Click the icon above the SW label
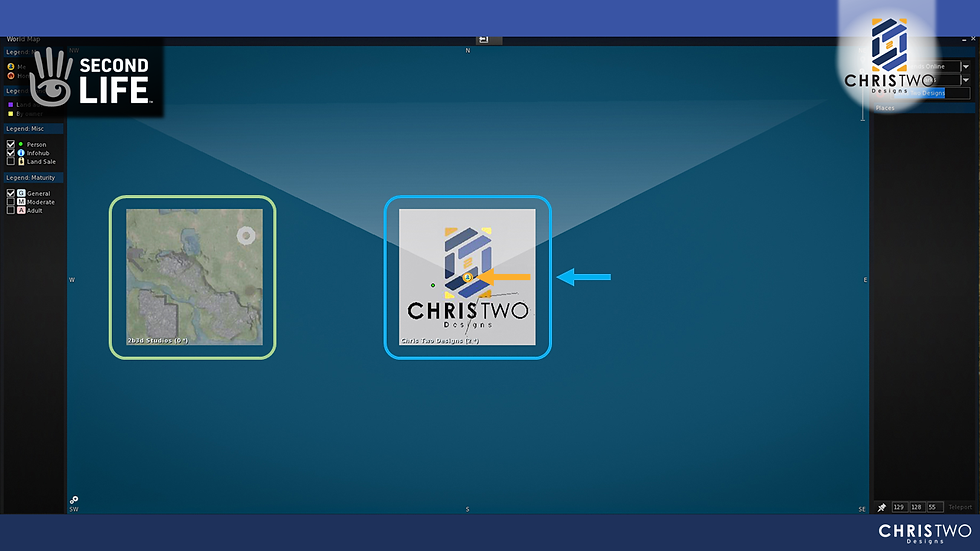The height and width of the screenshot is (551, 980). pyautogui.click(x=74, y=500)
